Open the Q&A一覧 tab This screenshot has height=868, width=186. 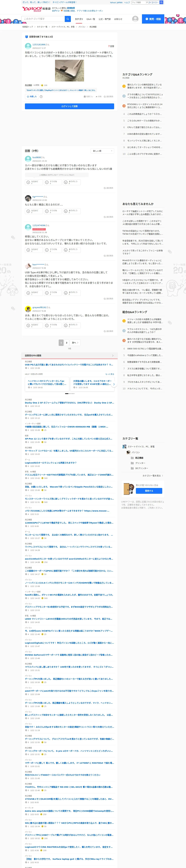point(91,19)
